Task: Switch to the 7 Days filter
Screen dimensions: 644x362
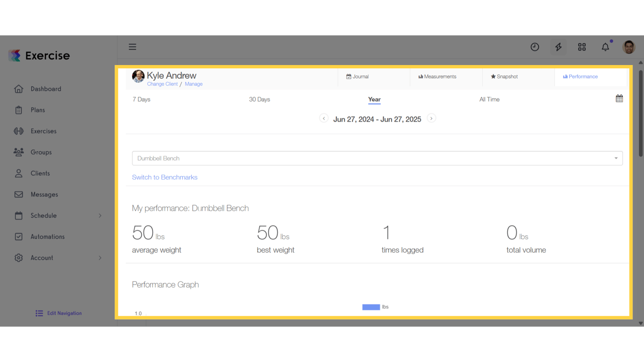Action: point(141,99)
